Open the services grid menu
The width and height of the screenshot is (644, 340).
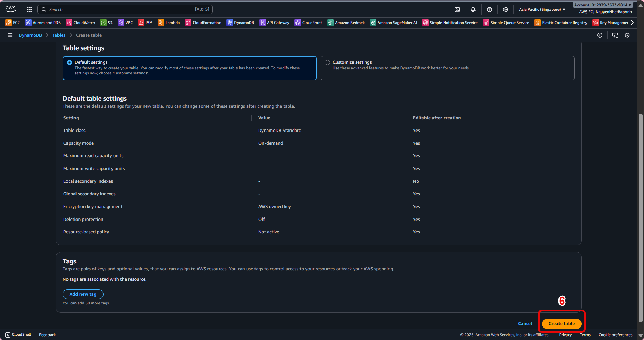coord(29,9)
